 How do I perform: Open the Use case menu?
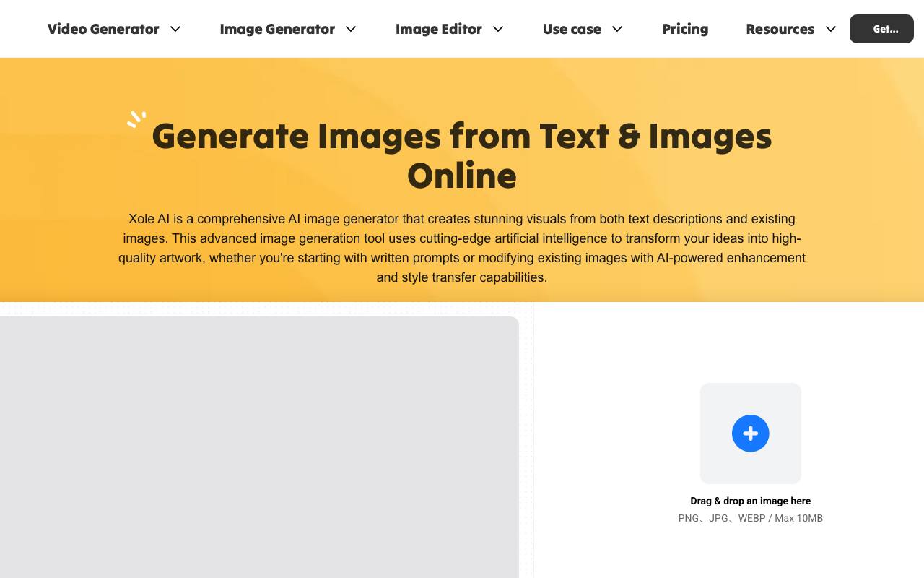point(572,29)
